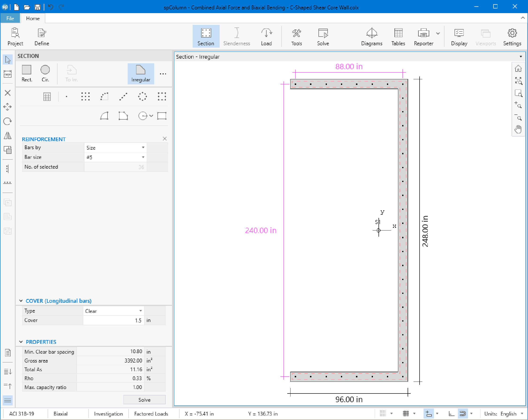528x420 pixels.
Task: Select the single bar placement tool
Action: pyautogui.click(x=67, y=96)
